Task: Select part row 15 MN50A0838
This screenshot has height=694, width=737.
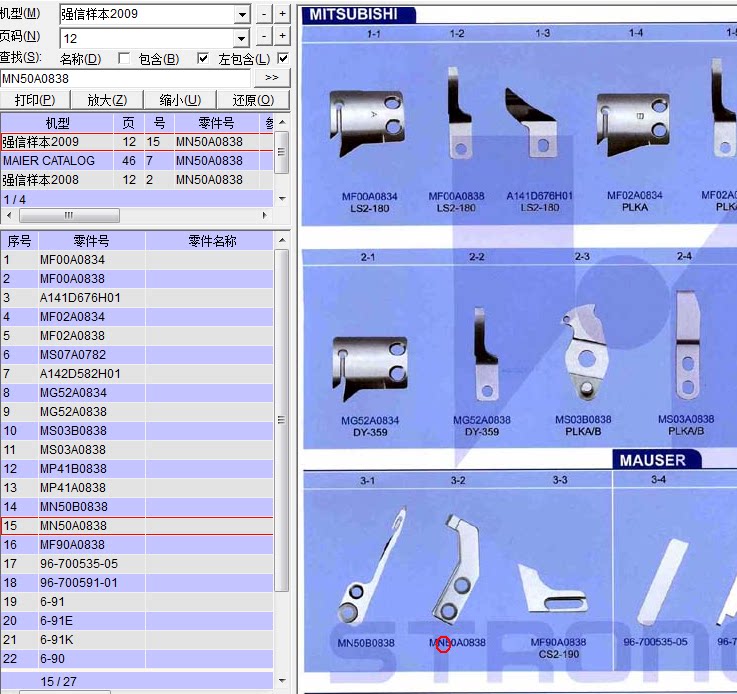Action: [137, 526]
